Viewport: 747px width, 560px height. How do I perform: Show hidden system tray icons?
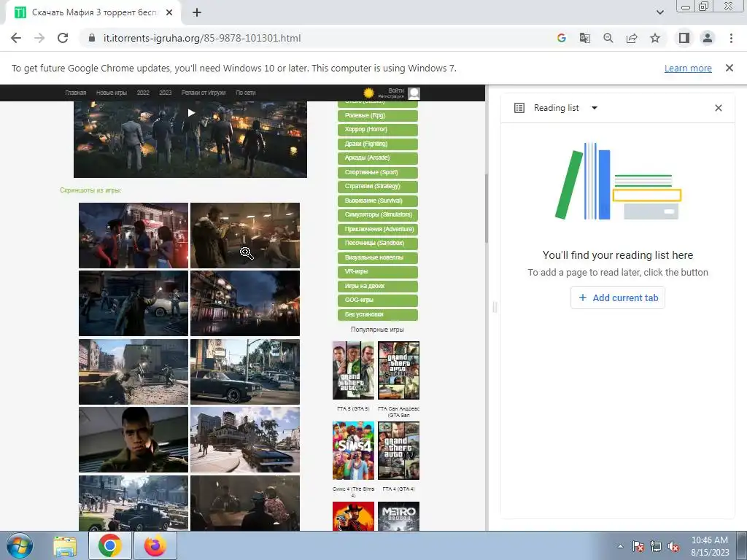(x=620, y=546)
